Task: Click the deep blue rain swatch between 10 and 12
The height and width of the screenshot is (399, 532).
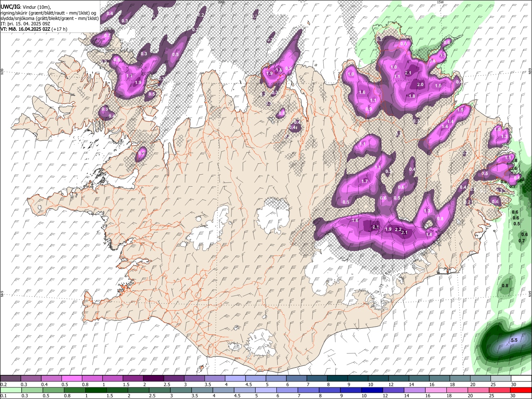Action: 371,390
